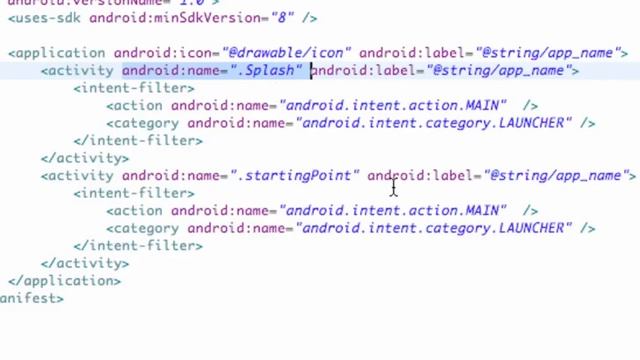
Task: Click the first action MAIN line
Action: (322, 106)
